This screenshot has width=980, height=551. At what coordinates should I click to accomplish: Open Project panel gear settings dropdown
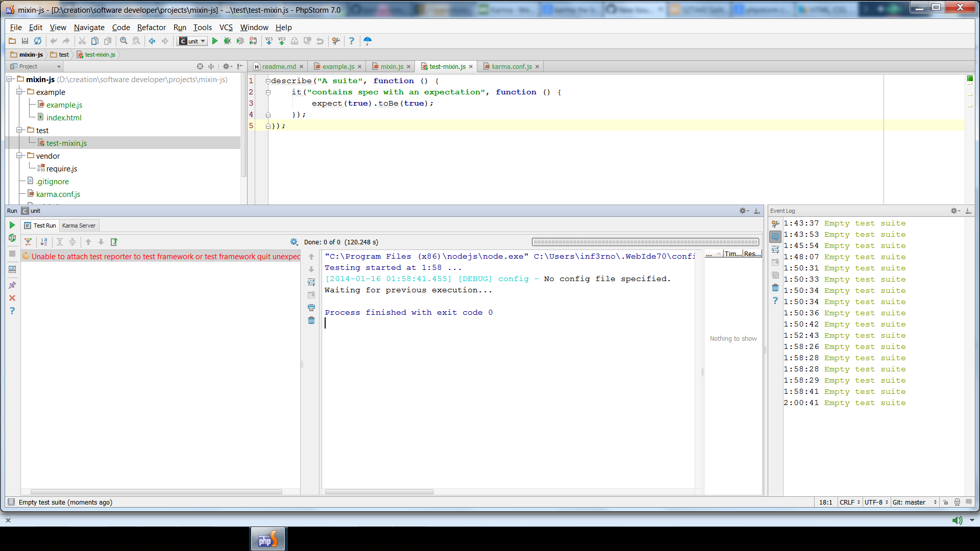click(x=227, y=66)
